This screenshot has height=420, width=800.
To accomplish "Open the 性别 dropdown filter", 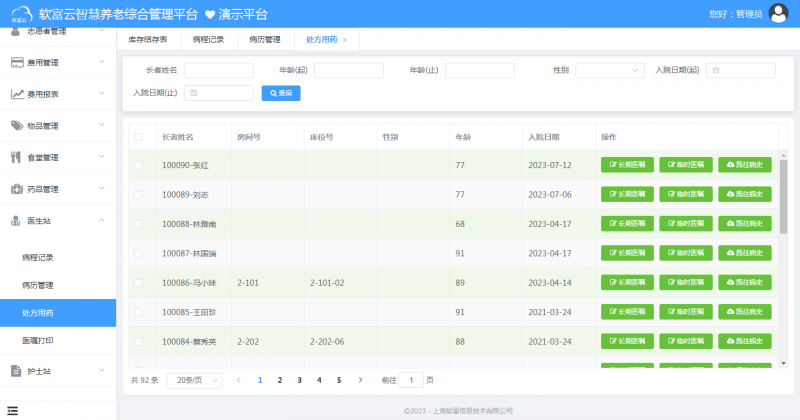I will (x=609, y=71).
